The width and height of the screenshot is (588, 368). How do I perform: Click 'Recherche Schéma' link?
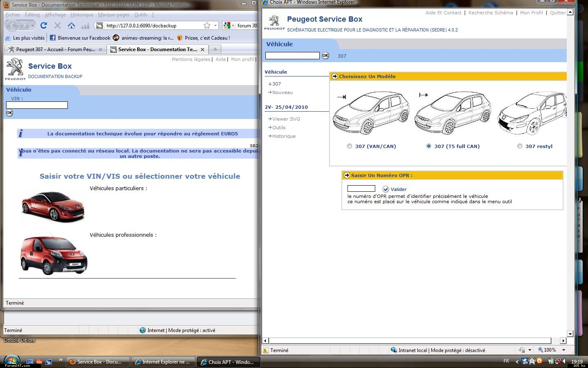(491, 13)
